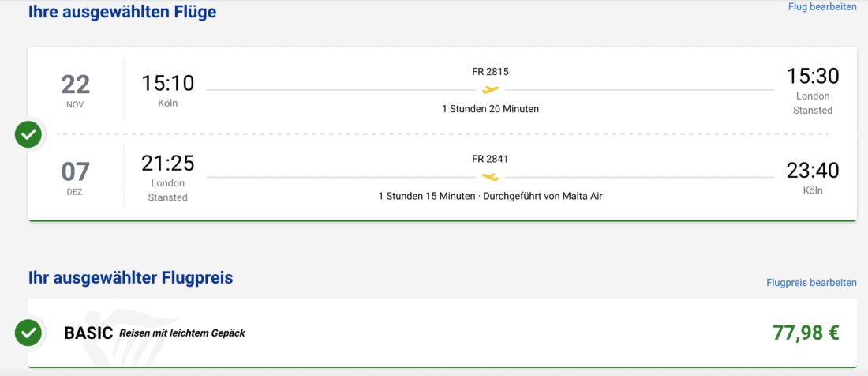
Task: Click the green checkmark beside BASIC fare
Action: pos(28,333)
